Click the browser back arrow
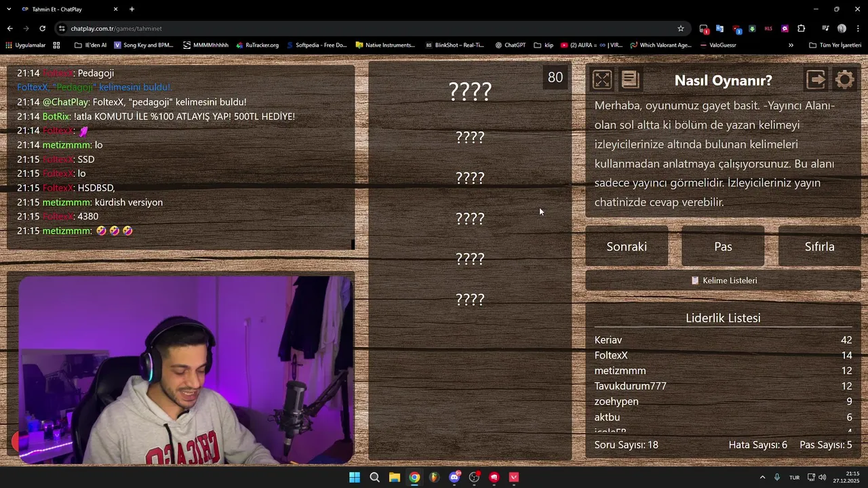This screenshot has width=868, height=488. pos(9,28)
